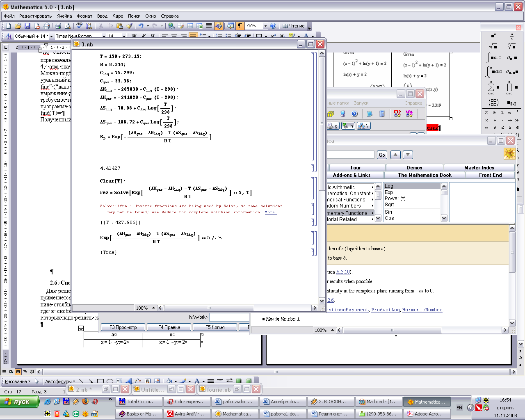Click the Insert Excel worksheet icon

tap(200, 26)
